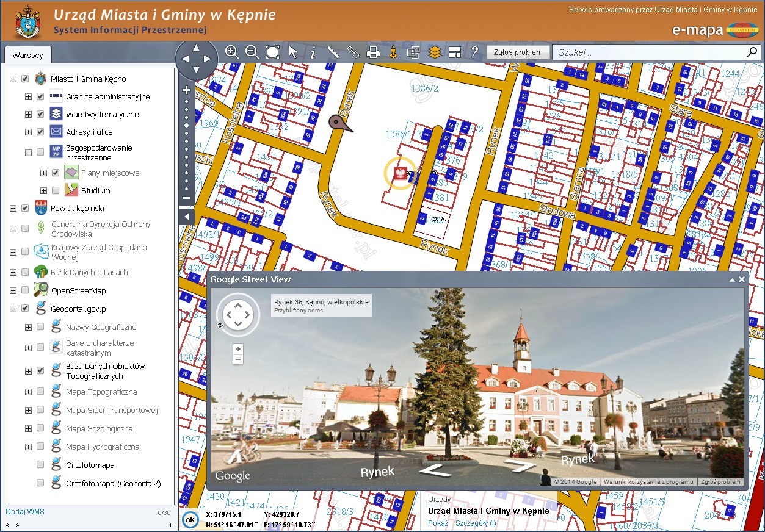Click the Street View location marker on map
The height and width of the screenshot is (532, 765).
tap(339, 123)
